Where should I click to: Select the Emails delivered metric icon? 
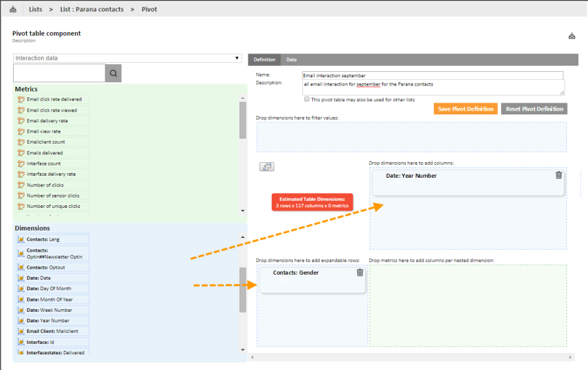pyautogui.click(x=21, y=153)
